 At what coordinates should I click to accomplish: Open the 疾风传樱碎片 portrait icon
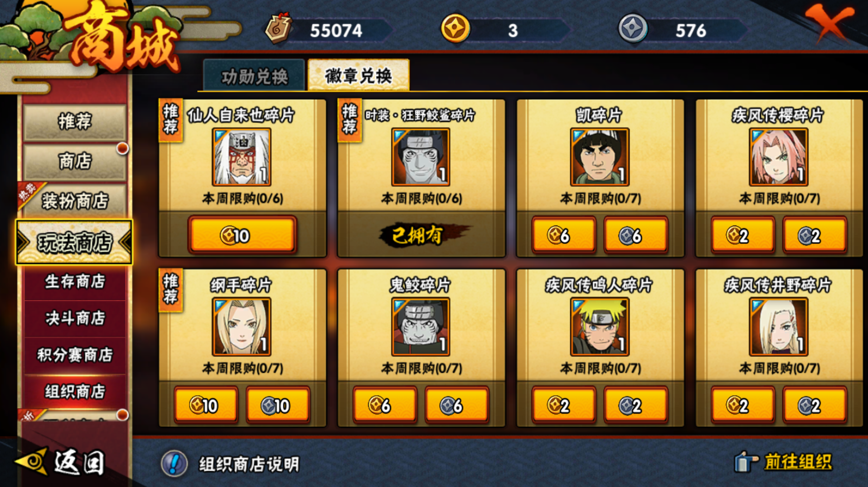[778, 157]
